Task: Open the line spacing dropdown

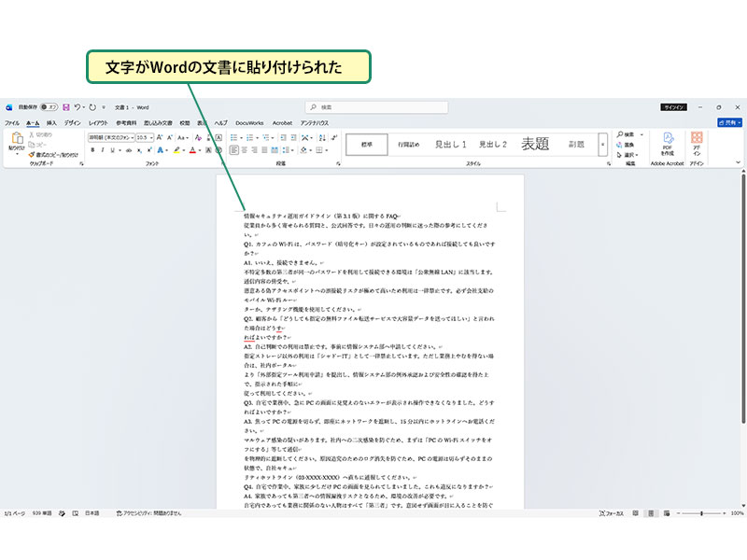Action: 288,150
